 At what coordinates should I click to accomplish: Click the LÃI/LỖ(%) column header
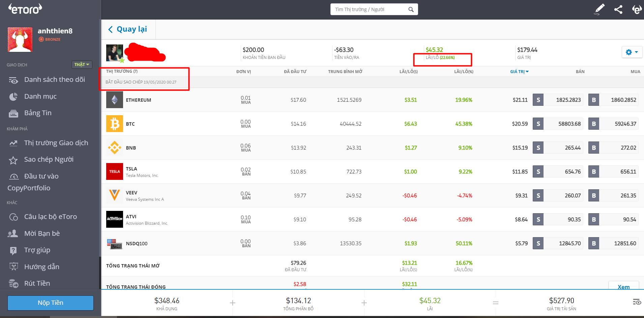pyautogui.click(x=464, y=71)
